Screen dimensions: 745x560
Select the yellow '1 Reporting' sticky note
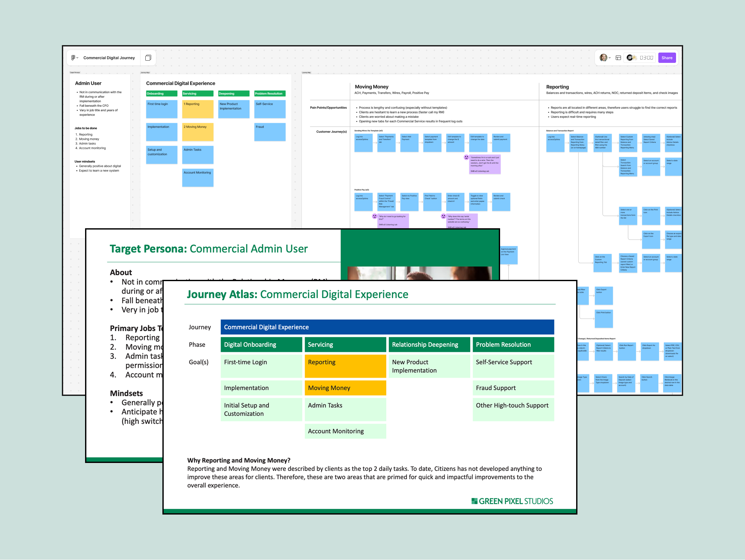(x=198, y=109)
